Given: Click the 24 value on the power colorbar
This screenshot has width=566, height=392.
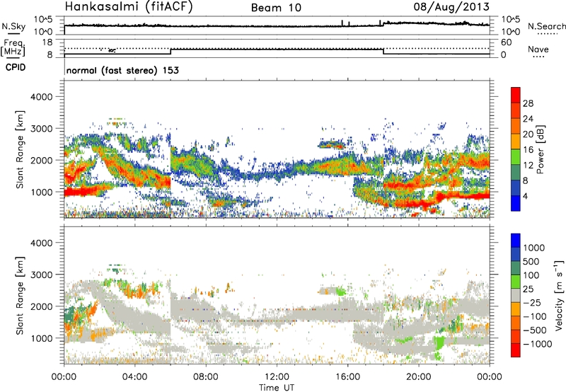Looking at the screenshot, I should pos(528,119).
